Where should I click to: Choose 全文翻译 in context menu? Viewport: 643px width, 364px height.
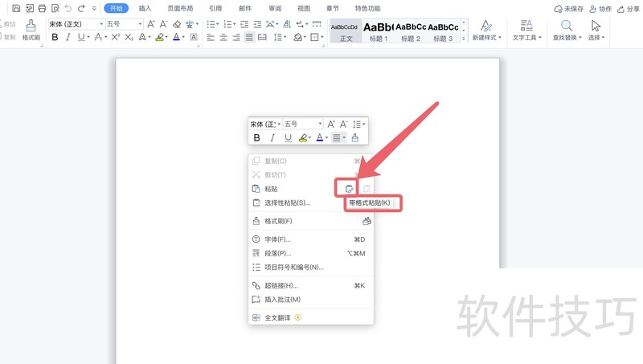(311, 317)
